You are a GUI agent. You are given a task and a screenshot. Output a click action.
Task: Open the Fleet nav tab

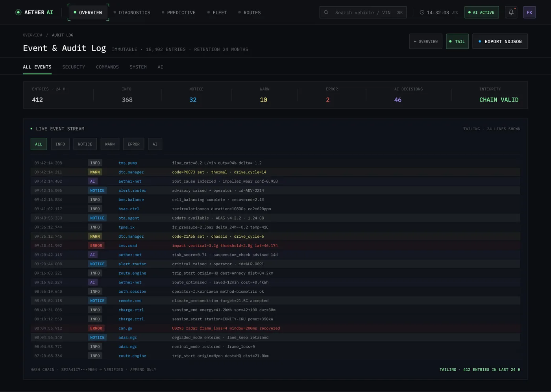pyautogui.click(x=217, y=13)
